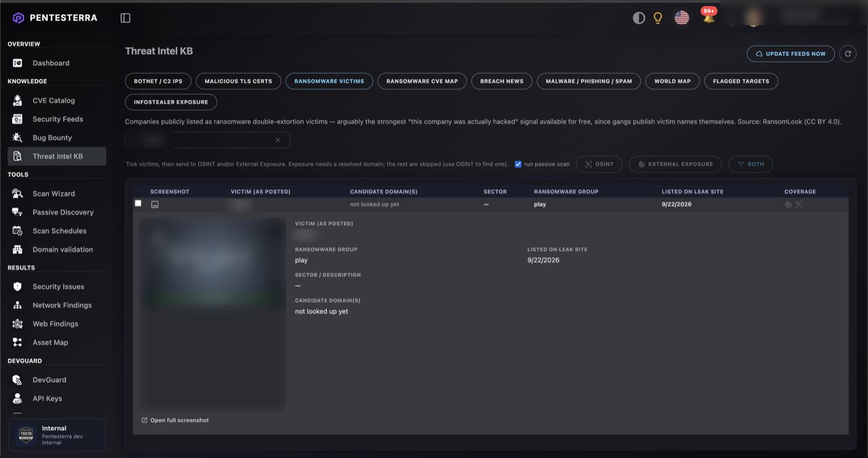Click the Passive Discovery icon
The height and width of the screenshot is (458, 868).
[x=17, y=212]
